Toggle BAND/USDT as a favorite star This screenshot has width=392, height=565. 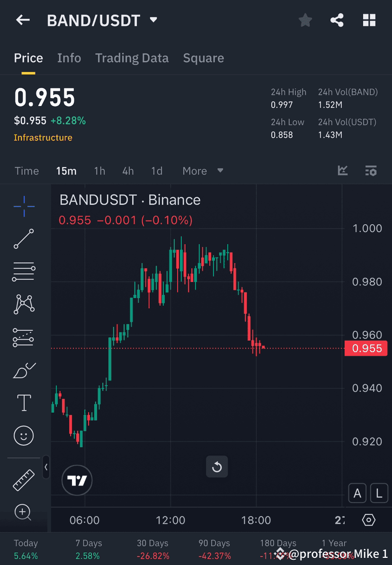(x=305, y=20)
